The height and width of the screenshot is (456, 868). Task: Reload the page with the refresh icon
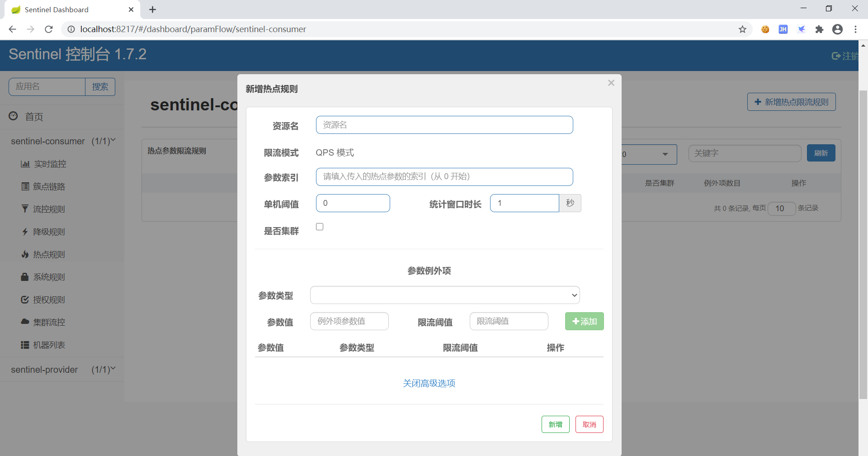[x=49, y=29]
